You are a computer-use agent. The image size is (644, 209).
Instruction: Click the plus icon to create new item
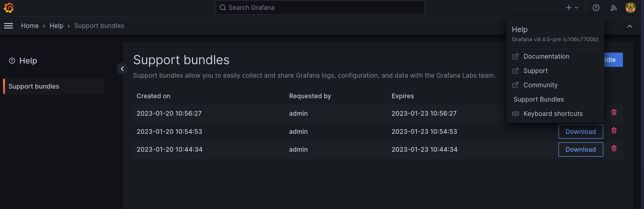click(x=568, y=8)
